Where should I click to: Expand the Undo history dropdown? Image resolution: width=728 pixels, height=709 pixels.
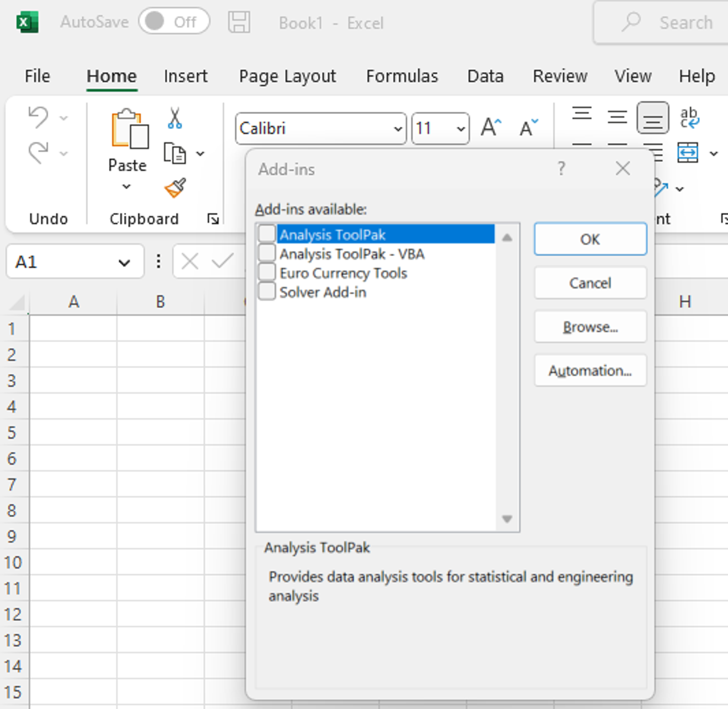(x=64, y=118)
